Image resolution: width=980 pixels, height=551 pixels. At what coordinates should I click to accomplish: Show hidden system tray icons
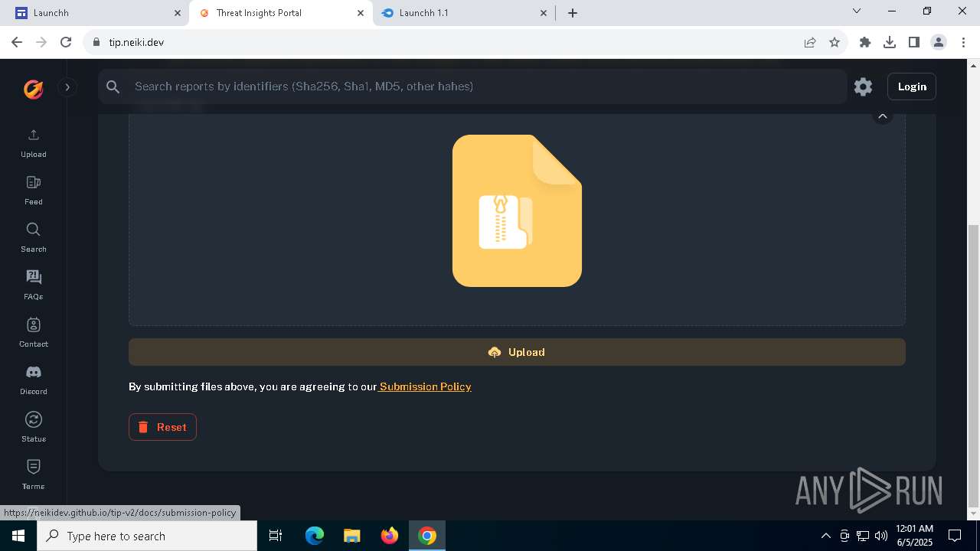[x=826, y=536]
